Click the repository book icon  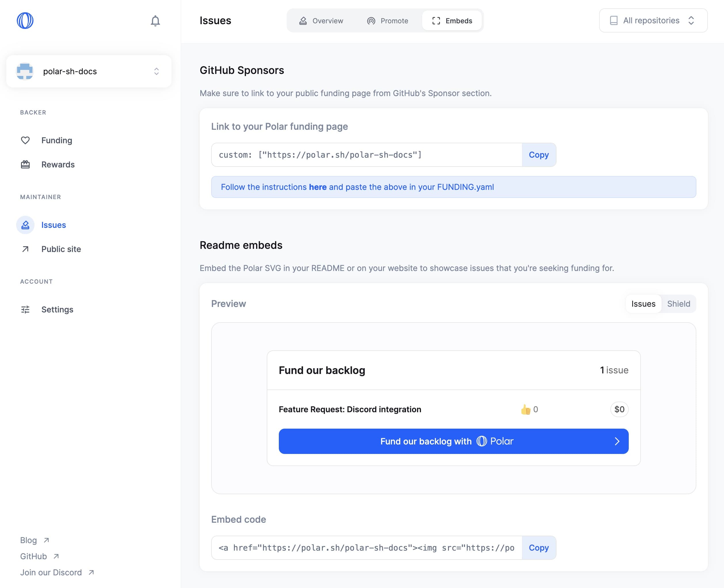point(614,21)
